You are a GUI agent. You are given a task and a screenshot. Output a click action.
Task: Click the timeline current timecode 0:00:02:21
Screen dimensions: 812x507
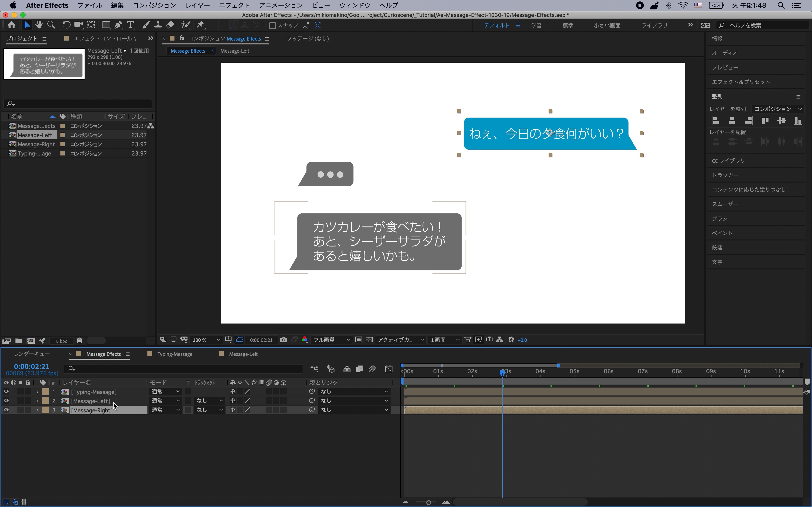click(32, 366)
